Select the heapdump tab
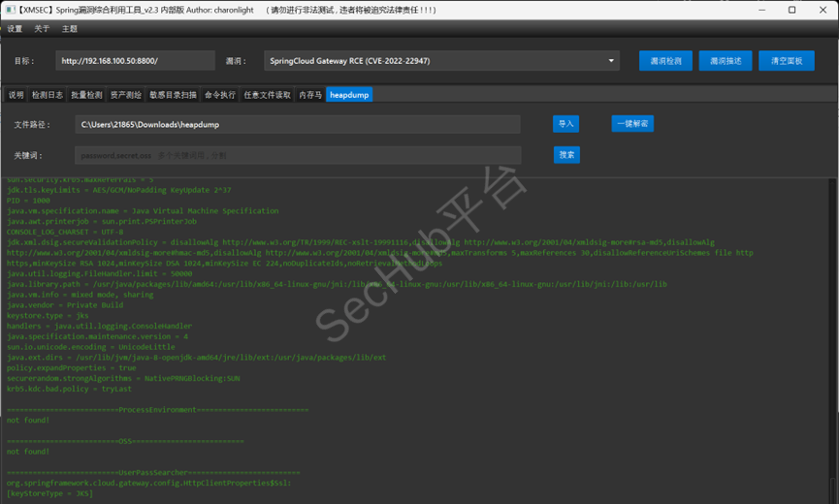This screenshot has width=839, height=504. 349,95
